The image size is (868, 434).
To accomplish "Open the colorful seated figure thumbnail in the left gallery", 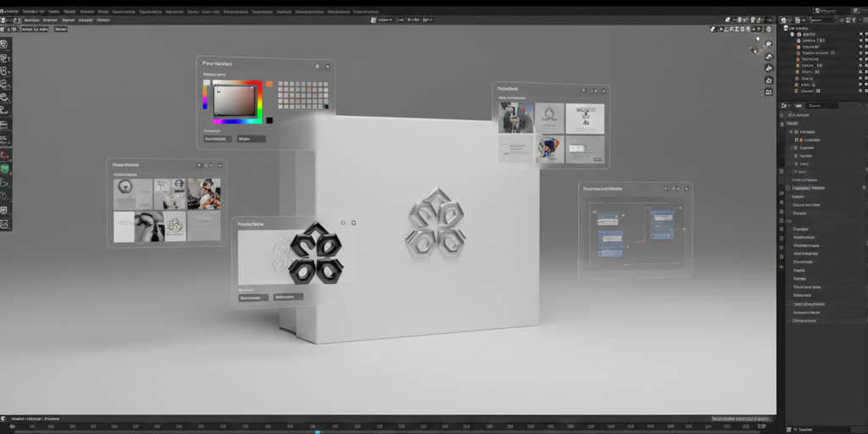I will (203, 194).
